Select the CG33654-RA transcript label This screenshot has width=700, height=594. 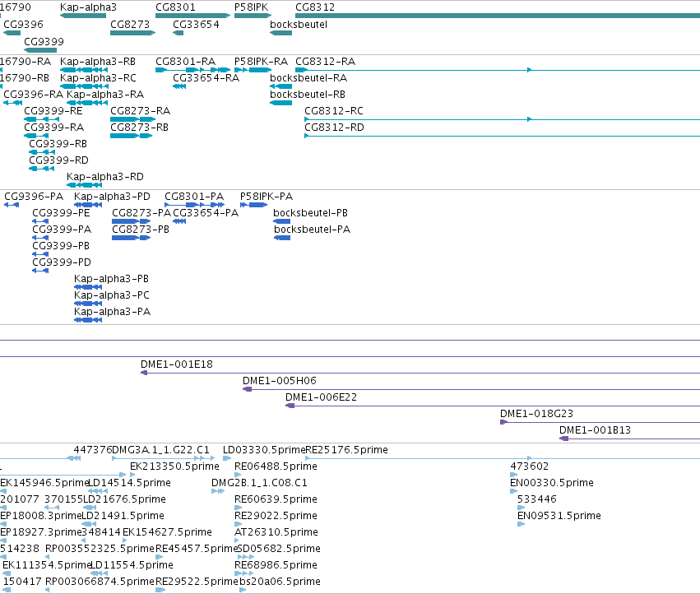(206, 77)
